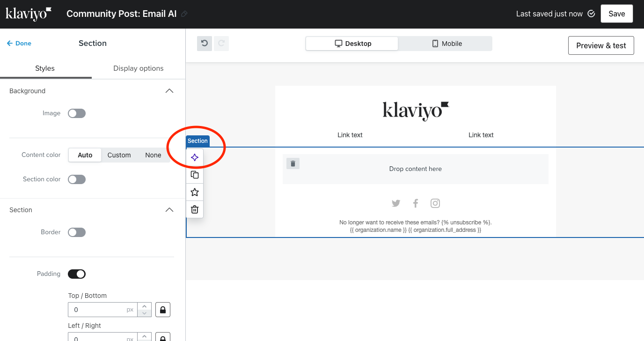644x341 pixels.
Task: Set Content color to Custom
Action: 119,155
